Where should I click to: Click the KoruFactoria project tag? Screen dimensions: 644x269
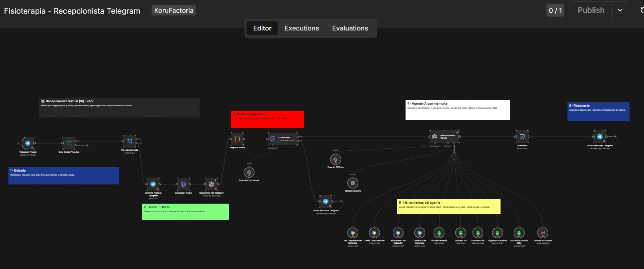[174, 10]
